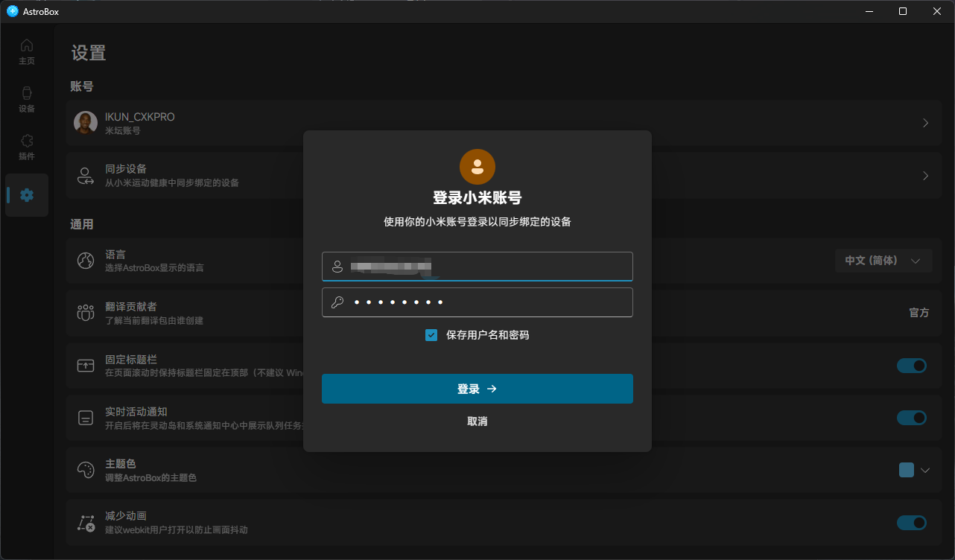Click the 调整AstroBox的主题色 description
Viewport: 955px width, 560px height.
pos(150,477)
